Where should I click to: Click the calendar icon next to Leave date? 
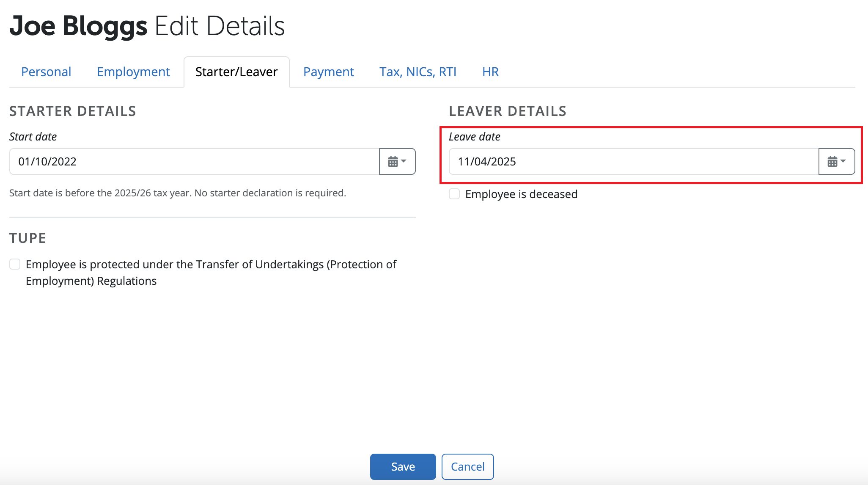click(832, 161)
